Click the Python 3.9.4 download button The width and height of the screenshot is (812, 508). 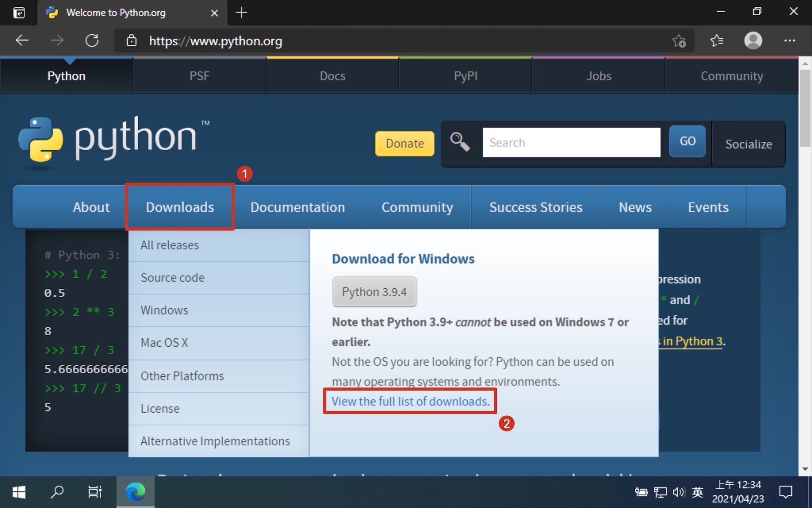point(374,291)
